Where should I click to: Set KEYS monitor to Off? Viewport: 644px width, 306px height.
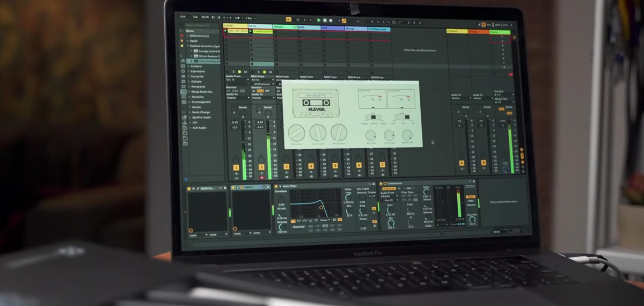click(268, 91)
